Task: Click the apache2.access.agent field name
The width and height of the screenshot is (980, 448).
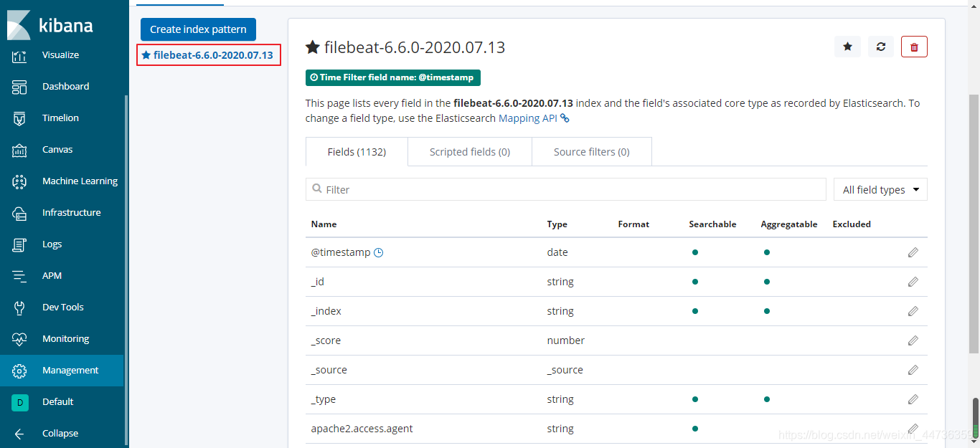Action: pyautogui.click(x=362, y=429)
